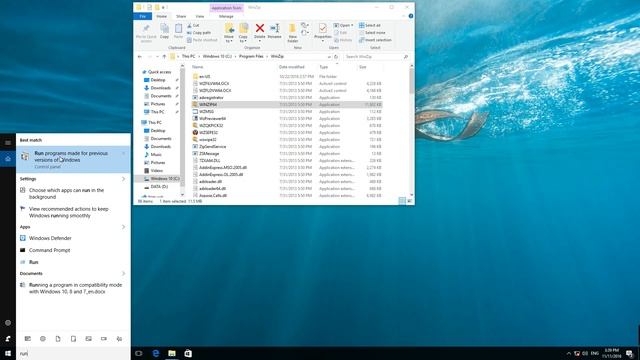Image resolution: width=640 pixels, height=360 pixels.
Task: Open the recent locations dropdown arrow
Action: (157, 57)
